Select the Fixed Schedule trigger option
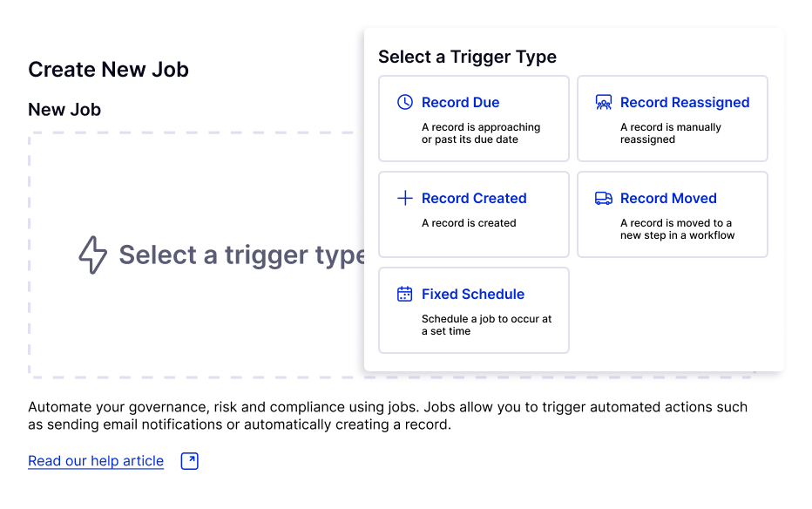This screenshot has height=509, width=812. click(473, 310)
